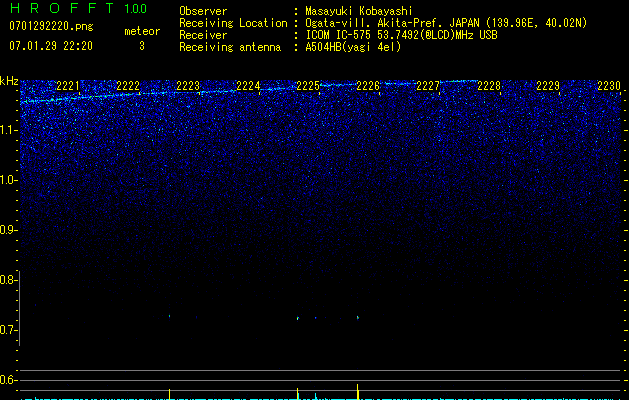This screenshot has width=629, height=400.
Task: Click the 0.6 kHz frequency axis label
Action: pos(8,380)
